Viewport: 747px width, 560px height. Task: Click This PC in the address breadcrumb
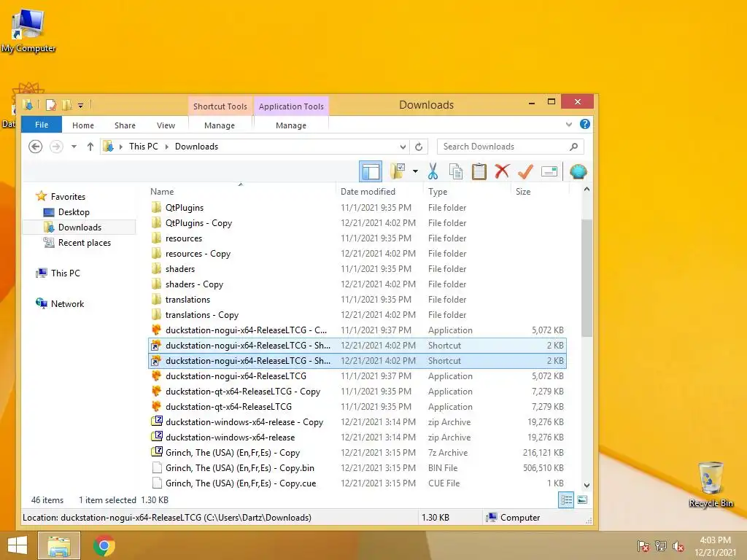(x=144, y=147)
